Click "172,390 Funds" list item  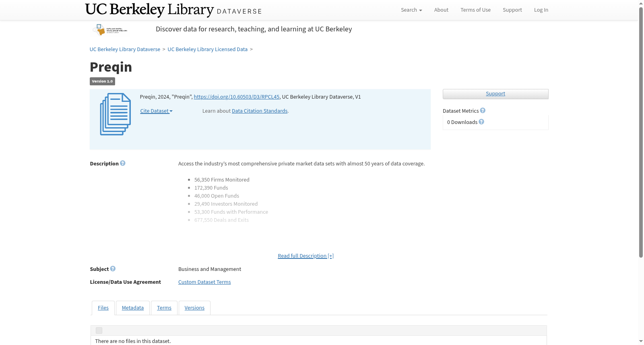[211, 188]
